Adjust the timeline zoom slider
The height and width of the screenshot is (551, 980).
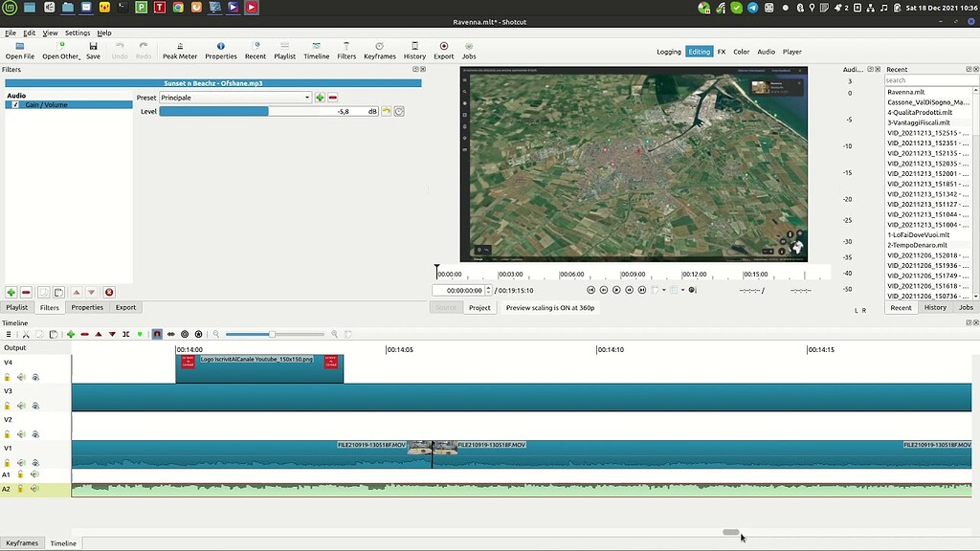pos(275,334)
